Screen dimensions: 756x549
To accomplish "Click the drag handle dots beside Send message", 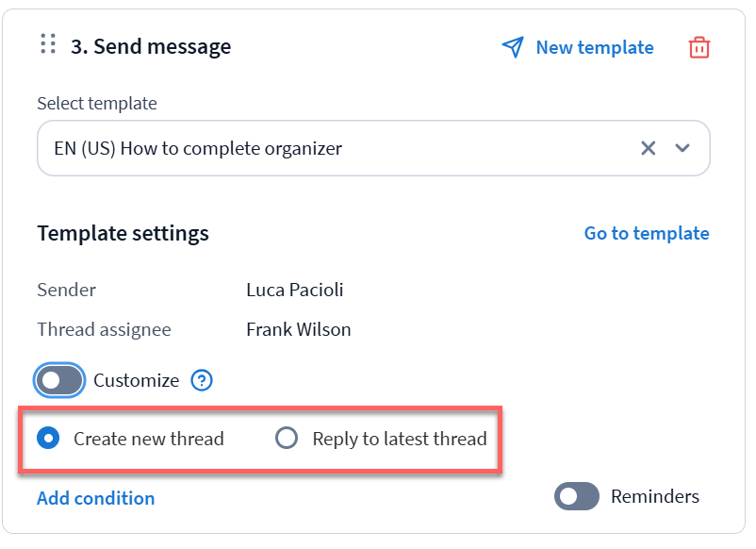I will point(48,44).
